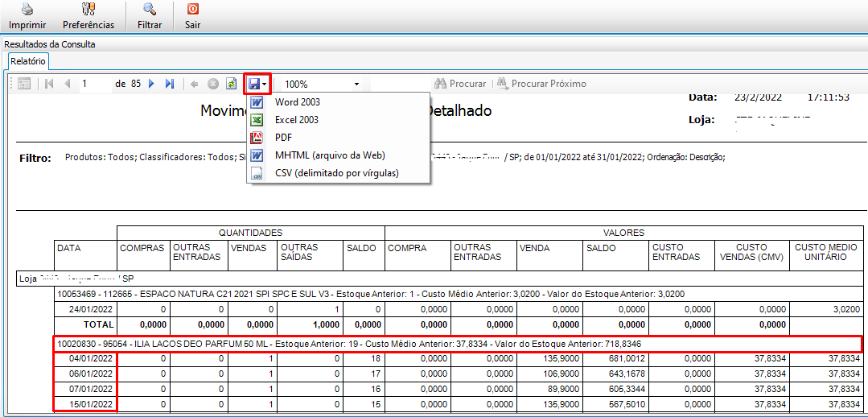Toggle the document map icon
Viewport: 868px width, 417px height.
click(24, 85)
